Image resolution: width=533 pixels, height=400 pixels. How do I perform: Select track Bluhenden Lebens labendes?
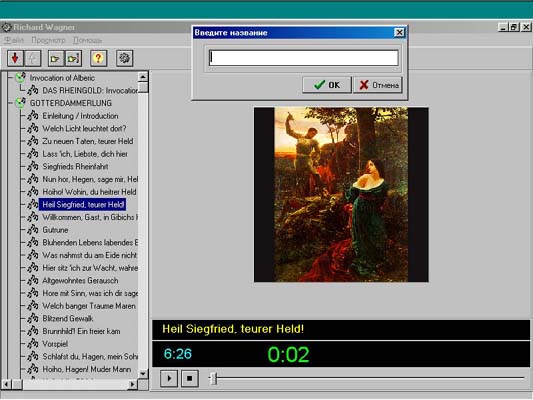pos(90,243)
